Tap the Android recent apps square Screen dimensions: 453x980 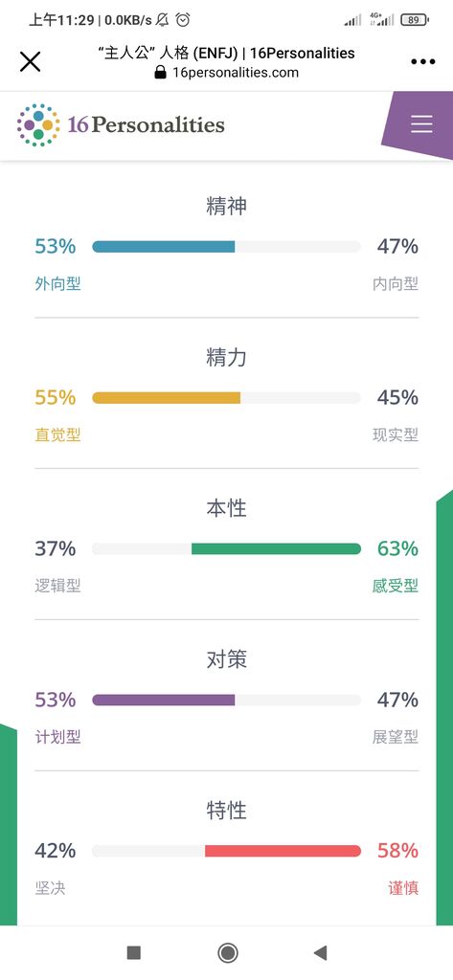pos(133,952)
